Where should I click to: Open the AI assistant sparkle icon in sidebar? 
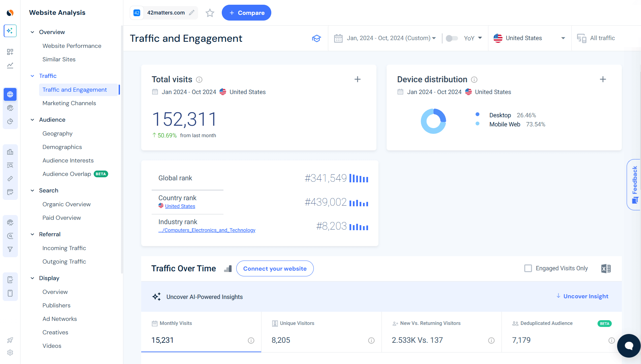10,31
